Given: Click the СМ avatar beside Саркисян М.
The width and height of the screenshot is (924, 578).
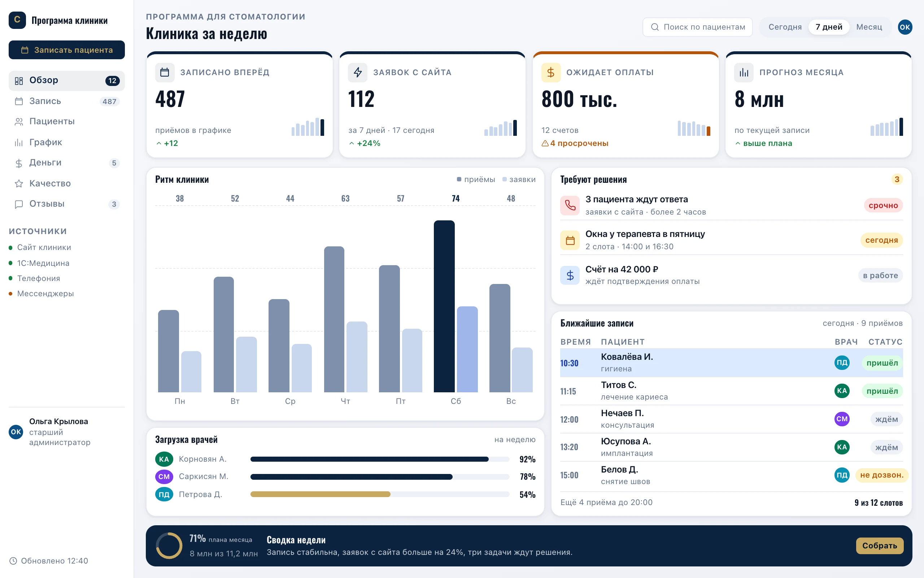Looking at the screenshot, I should tap(164, 477).
